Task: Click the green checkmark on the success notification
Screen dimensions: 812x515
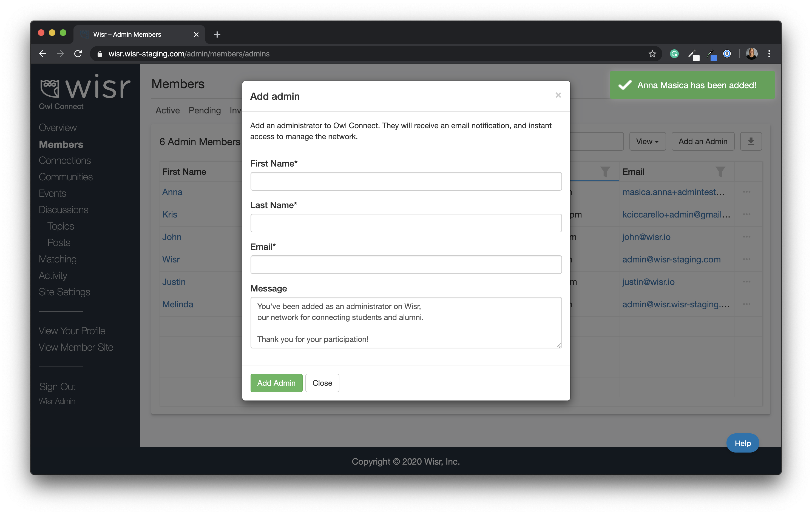Action: [625, 85]
